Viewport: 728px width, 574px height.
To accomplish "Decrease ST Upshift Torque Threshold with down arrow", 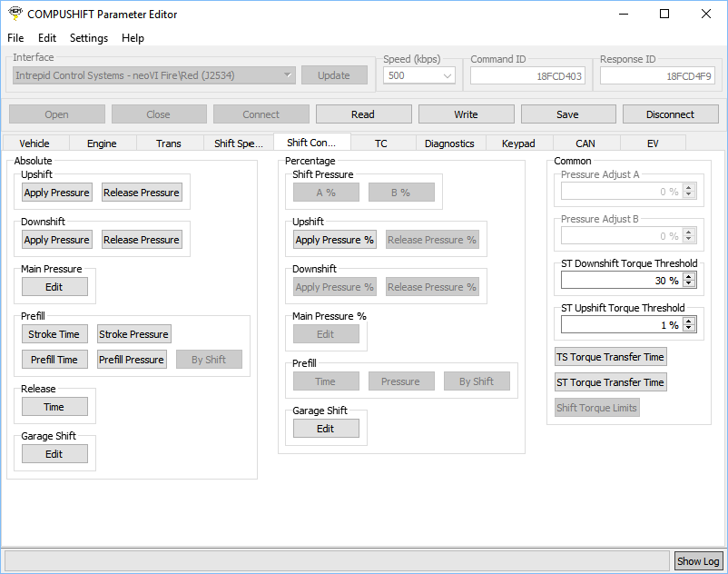I will pos(689,329).
